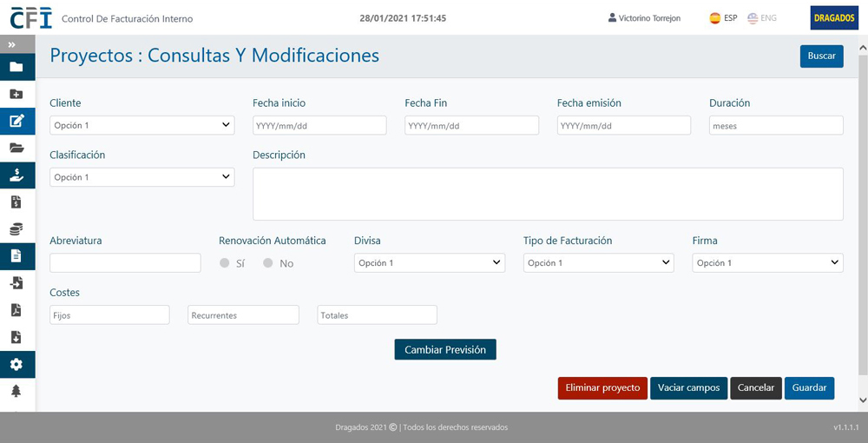Click the open folder sidebar icon
Screen dimensions: 868x443
tap(16, 148)
